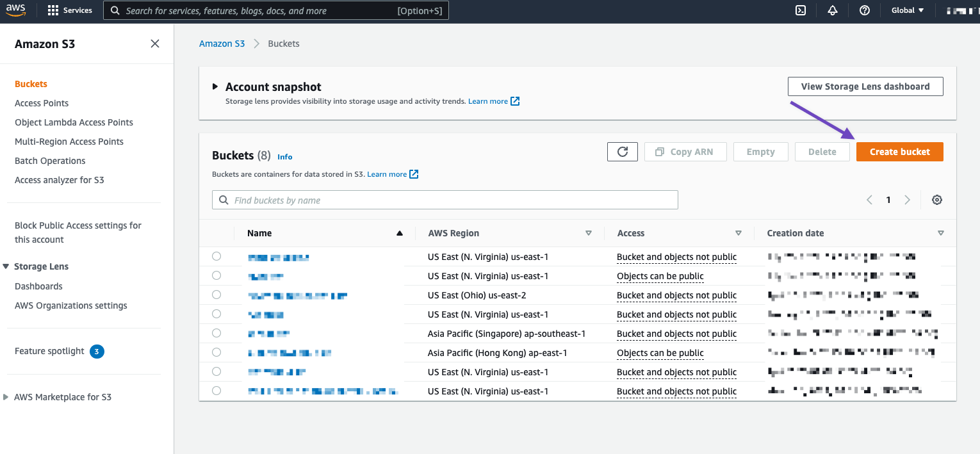
Task: Refresh the buckets list
Action: pos(622,151)
